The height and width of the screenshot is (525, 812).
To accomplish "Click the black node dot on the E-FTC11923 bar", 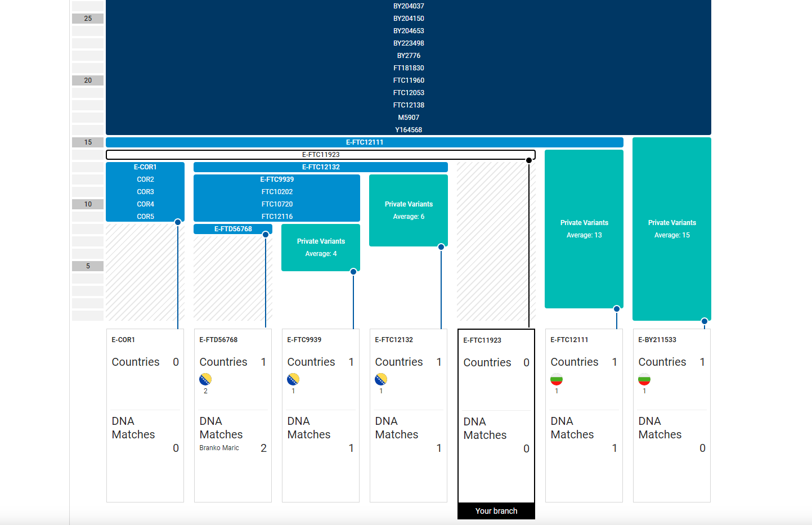I will [x=529, y=160].
